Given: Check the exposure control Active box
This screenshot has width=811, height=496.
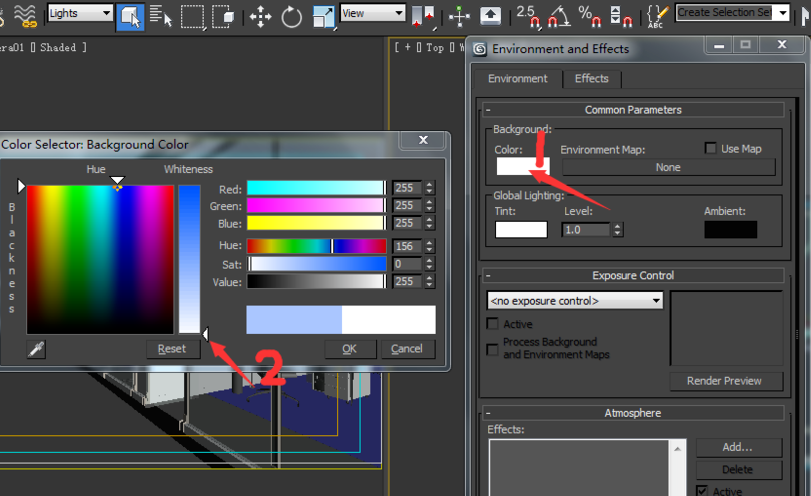Looking at the screenshot, I should [492, 324].
